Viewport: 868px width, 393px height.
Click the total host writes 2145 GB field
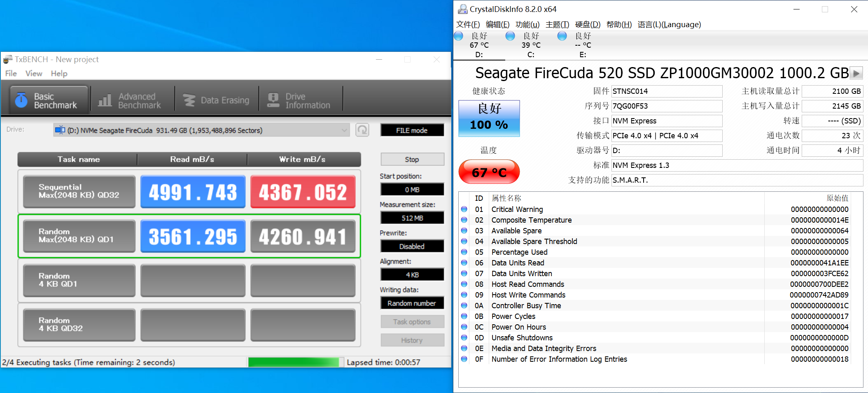click(x=832, y=106)
